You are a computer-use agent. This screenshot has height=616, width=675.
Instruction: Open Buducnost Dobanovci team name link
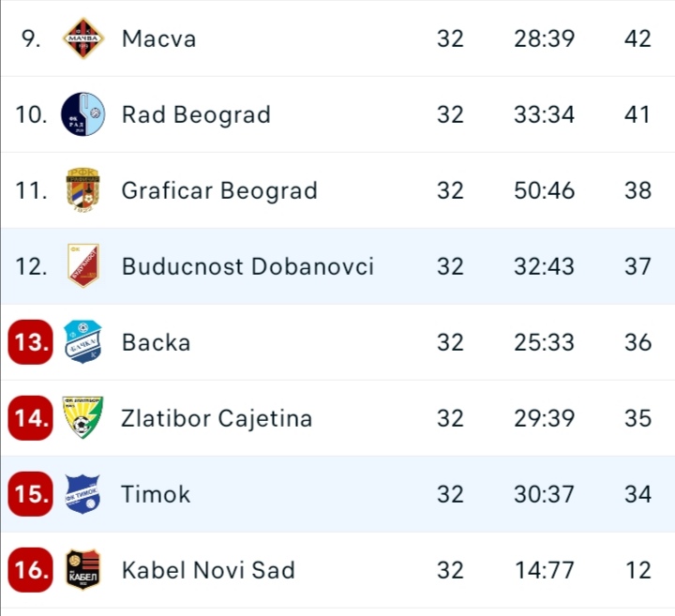(x=247, y=266)
